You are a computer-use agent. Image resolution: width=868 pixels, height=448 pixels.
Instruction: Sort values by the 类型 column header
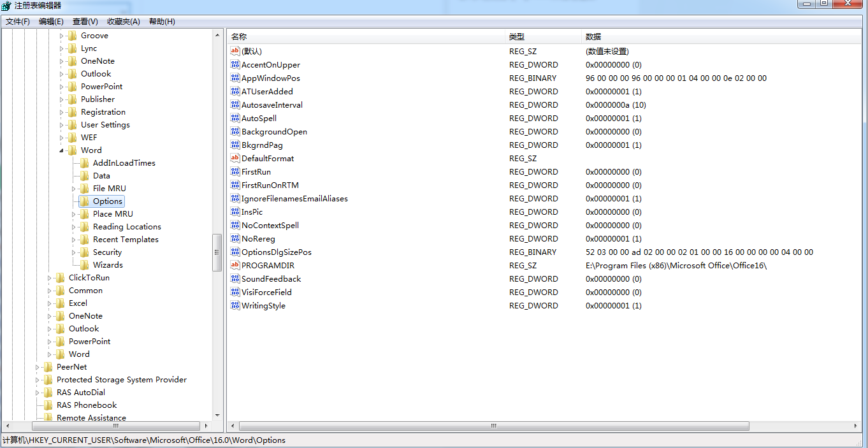(x=539, y=36)
